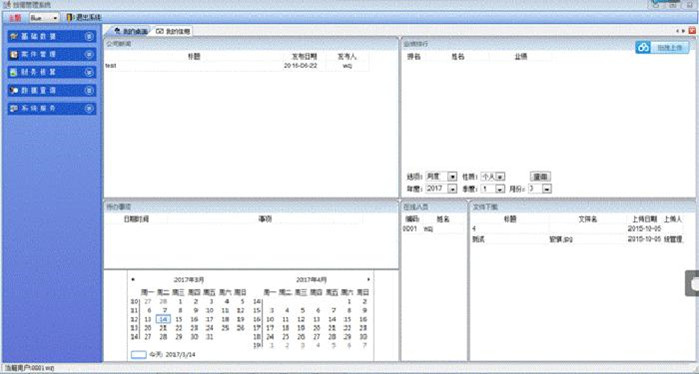The height and width of the screenshot is (374, 699).
Task: Expand the 财务核算 section using its round arrow
Action: 89,72
